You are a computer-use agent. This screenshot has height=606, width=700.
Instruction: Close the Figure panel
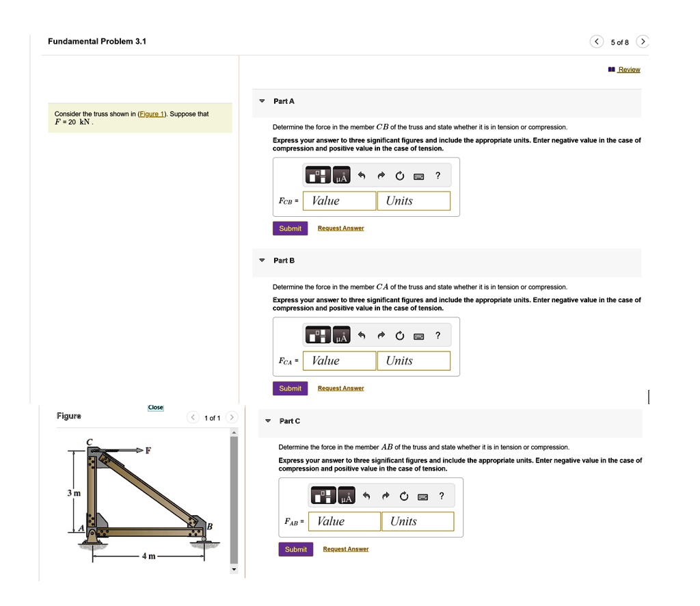tap(155, 407)
